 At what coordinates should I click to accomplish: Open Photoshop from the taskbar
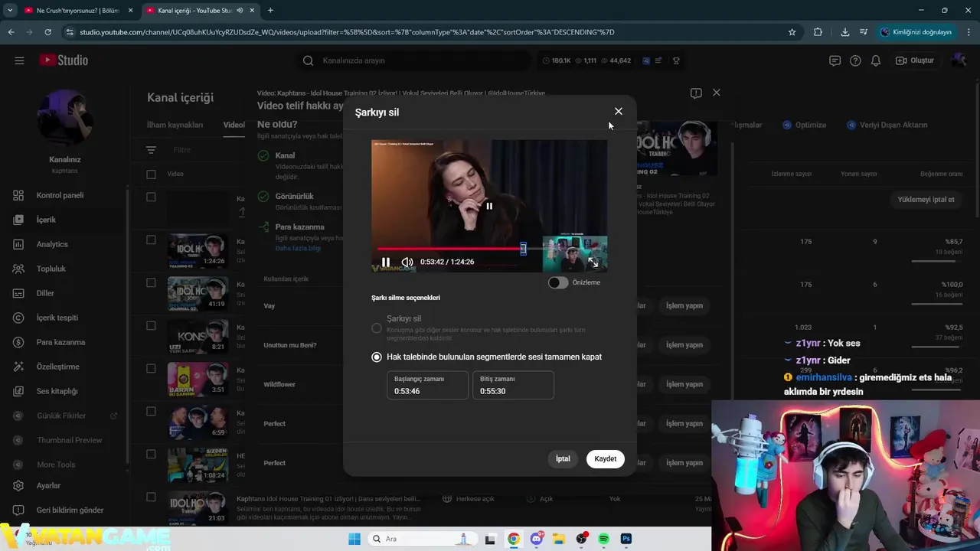point(626,539)
